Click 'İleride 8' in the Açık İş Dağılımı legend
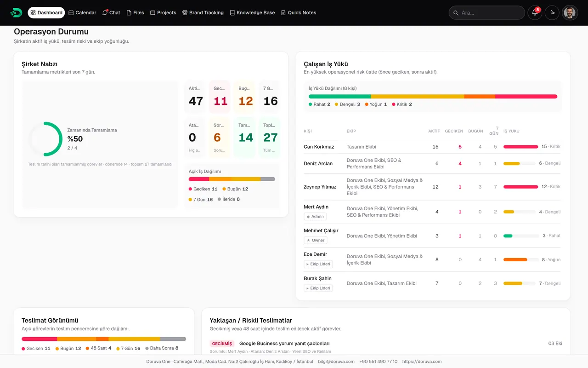 coord(229,200)
